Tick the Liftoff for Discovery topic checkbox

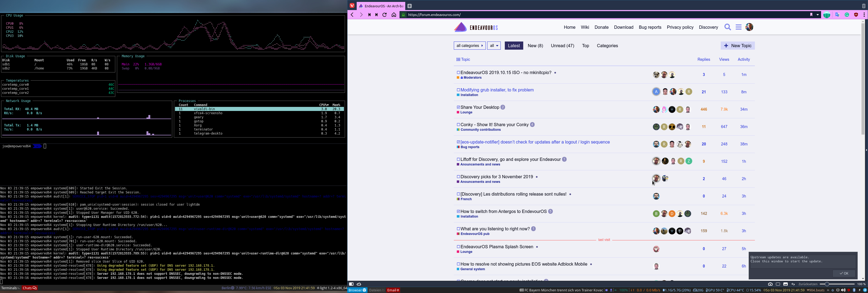[458, 160]
